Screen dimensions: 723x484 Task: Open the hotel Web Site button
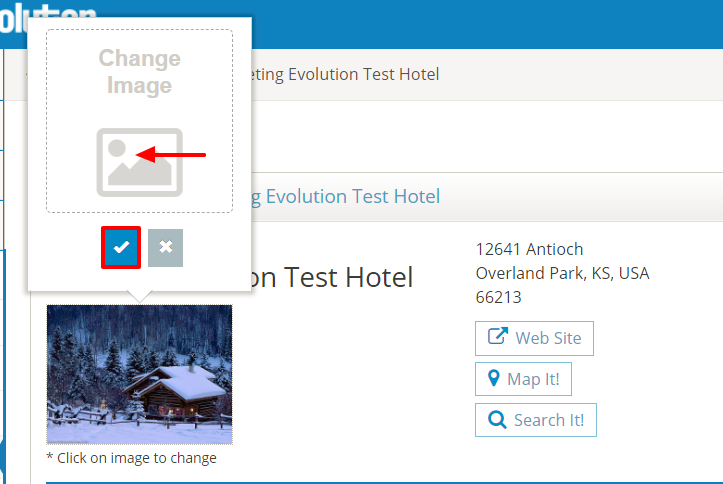tap(534, 338)
